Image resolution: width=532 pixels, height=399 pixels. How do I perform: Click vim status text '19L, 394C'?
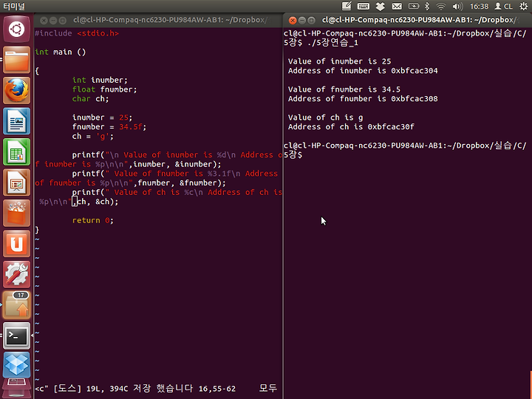[x=107, y=389]
